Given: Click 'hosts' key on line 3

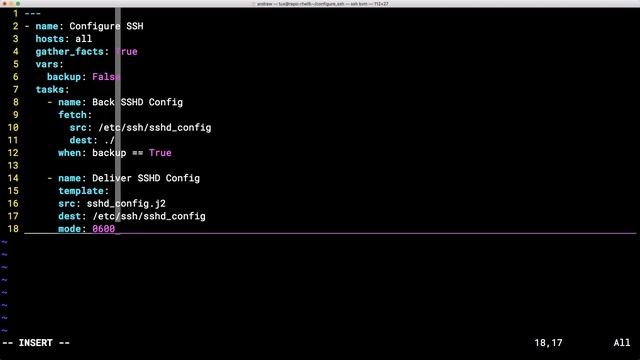Looking at the screenshot, I should pyautogui.click(x=50, y=39).
